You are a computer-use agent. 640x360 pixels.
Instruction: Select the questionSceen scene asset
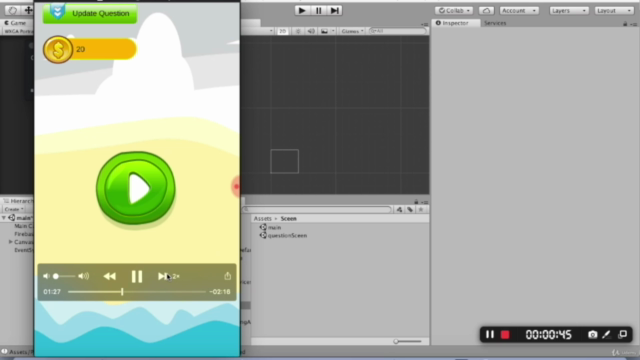tap(283, 236)
